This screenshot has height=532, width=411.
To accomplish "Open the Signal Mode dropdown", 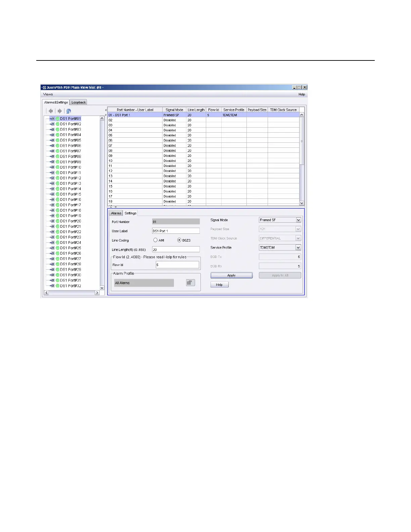I will pos(299,220).
